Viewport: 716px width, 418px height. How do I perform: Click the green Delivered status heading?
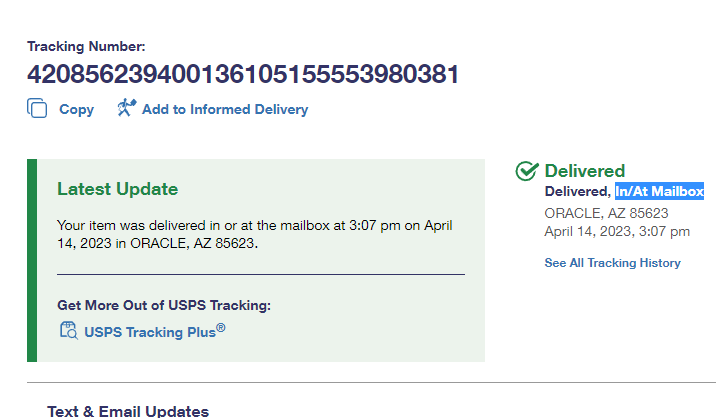click(584, 171)
